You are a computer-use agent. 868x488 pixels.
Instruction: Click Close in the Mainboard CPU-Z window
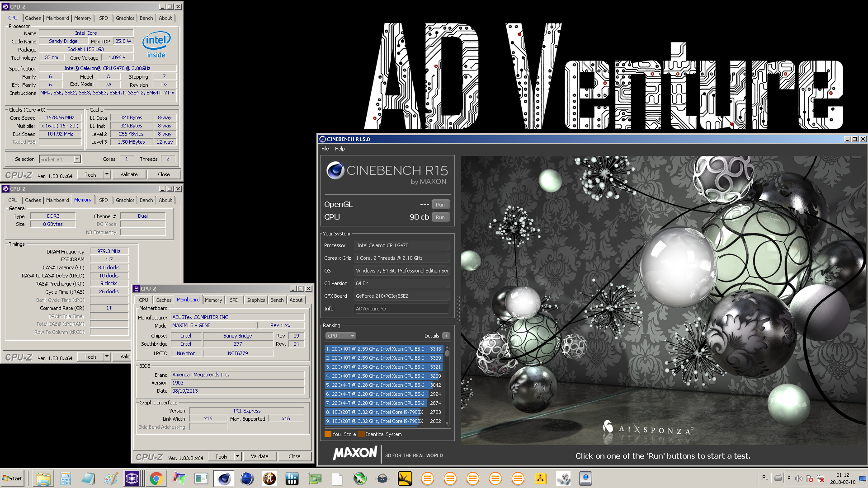[294, 456]
